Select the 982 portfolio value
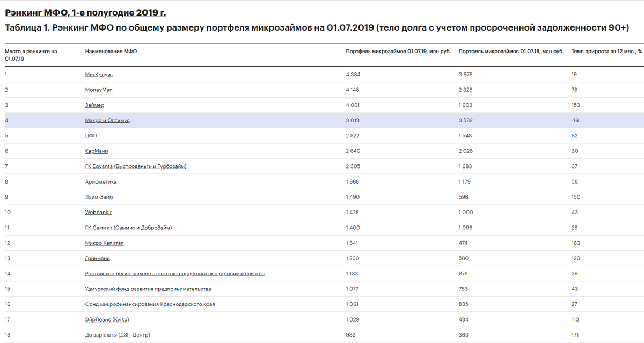Image resolution: width=644 pixels, height=343 pixels. coord(351,335)
